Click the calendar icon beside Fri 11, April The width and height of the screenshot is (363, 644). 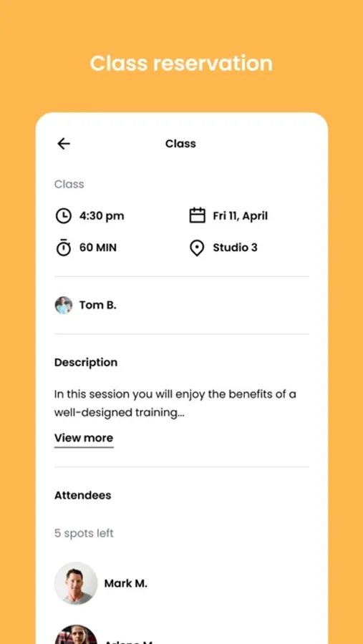click(x=197, y=215)
